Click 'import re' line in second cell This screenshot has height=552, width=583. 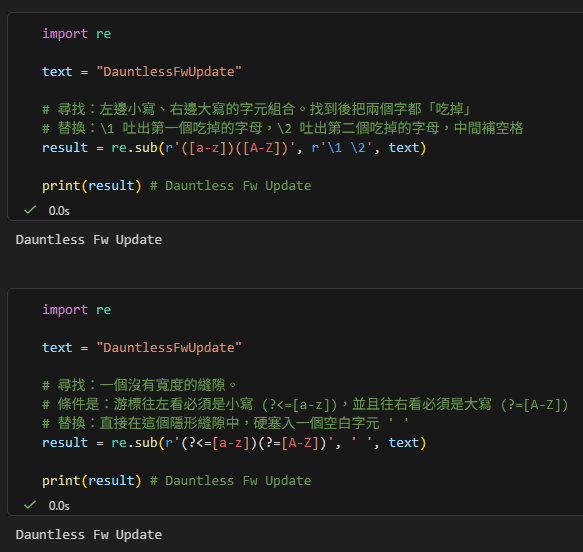pyautogui.click(x=77, y=310)
